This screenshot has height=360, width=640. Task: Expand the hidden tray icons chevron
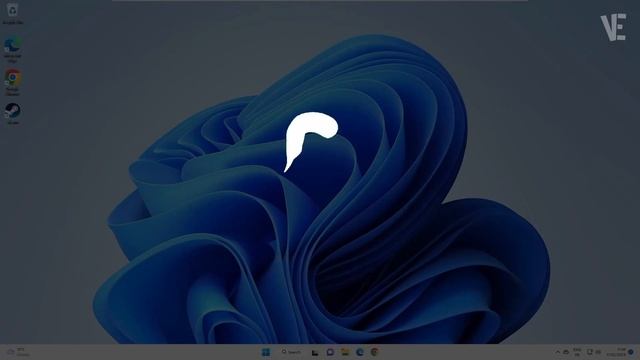(x=558, y=352)
